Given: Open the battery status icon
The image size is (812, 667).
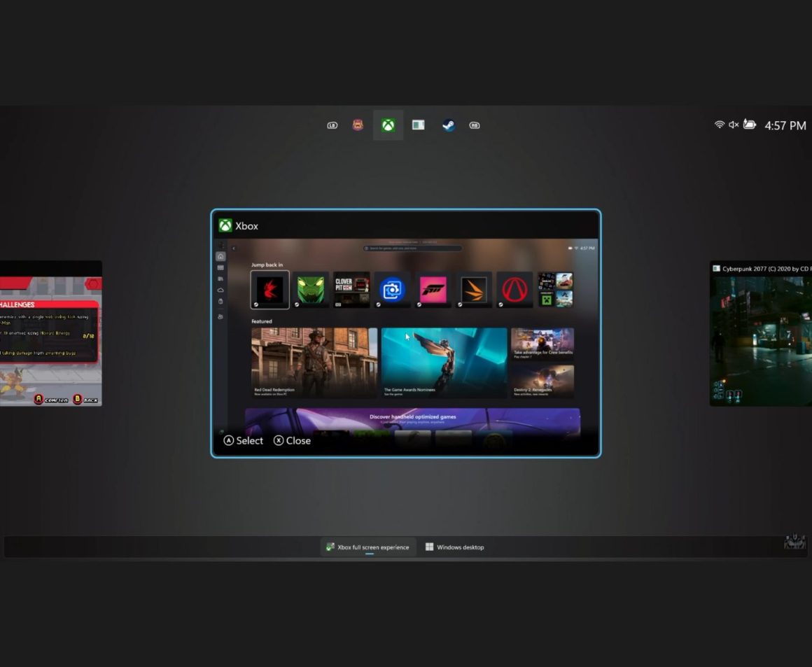Looking at the screenshot, I should (749, 125).
